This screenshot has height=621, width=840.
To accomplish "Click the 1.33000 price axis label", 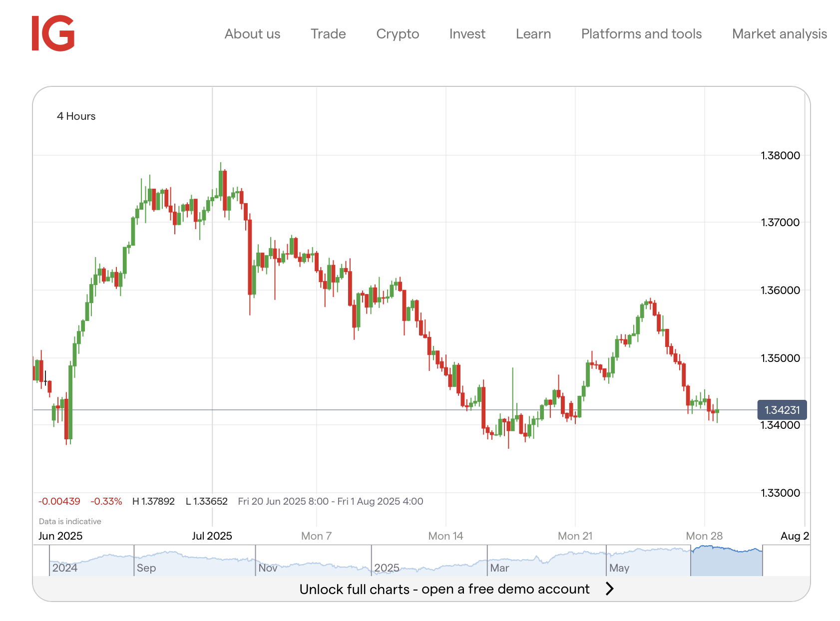I will 780,493.
